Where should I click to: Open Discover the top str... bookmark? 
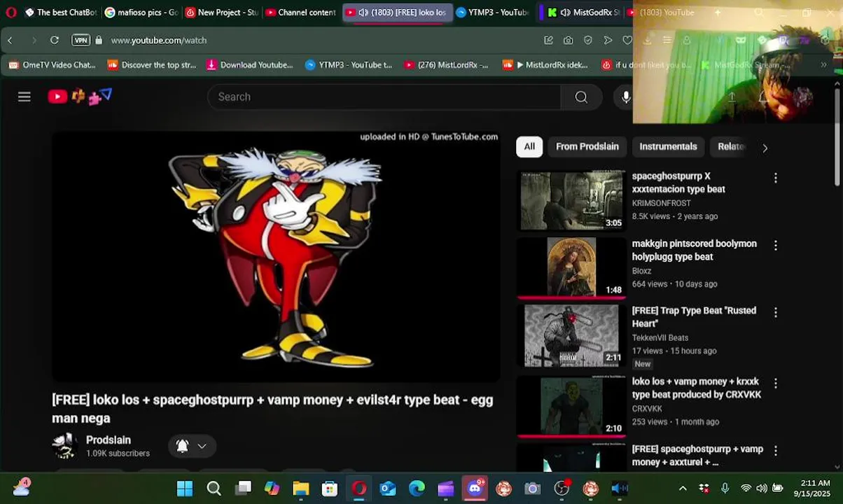pyautogui.click(x=152, y=65)
